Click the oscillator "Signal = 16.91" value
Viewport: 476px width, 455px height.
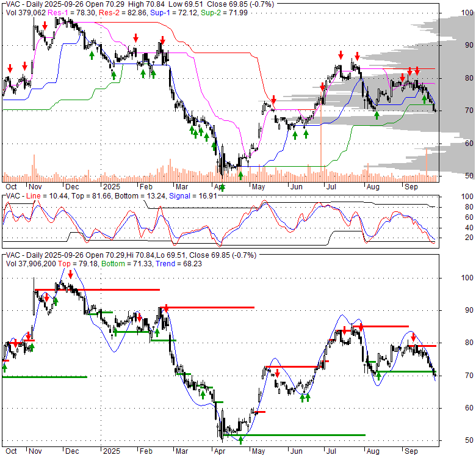193,196
